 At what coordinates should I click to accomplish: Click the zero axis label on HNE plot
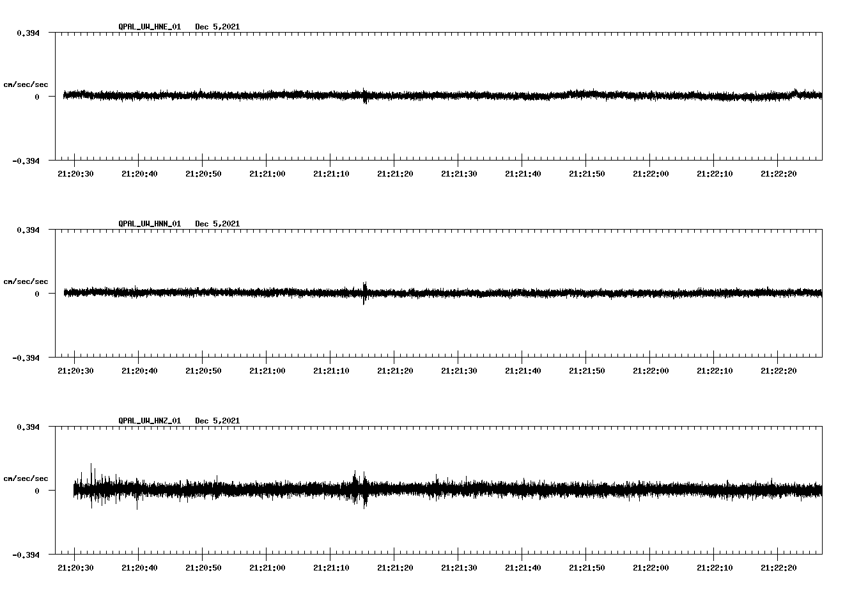pos(37,97)
